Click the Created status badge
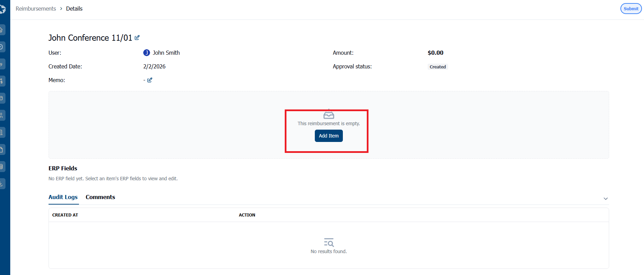Image resolution: width=644 pixels, height=275 pixels. (x=438, y=67)
